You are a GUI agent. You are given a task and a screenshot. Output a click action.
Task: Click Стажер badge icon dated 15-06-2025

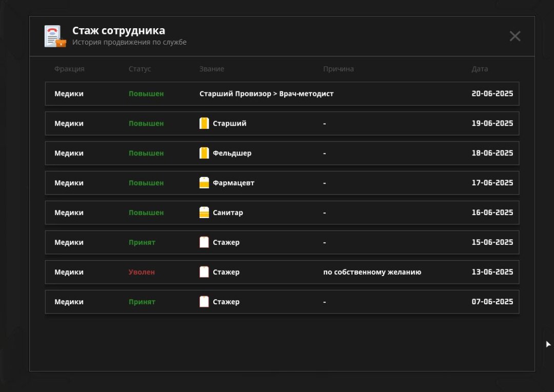click(x=204, y=243)
